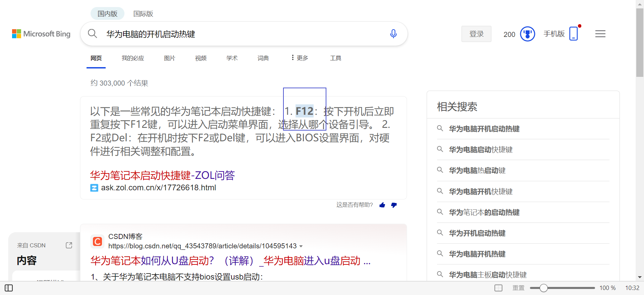
Task: Click search icon beside 华为电脑开机热键
Action: coord(440,253)
